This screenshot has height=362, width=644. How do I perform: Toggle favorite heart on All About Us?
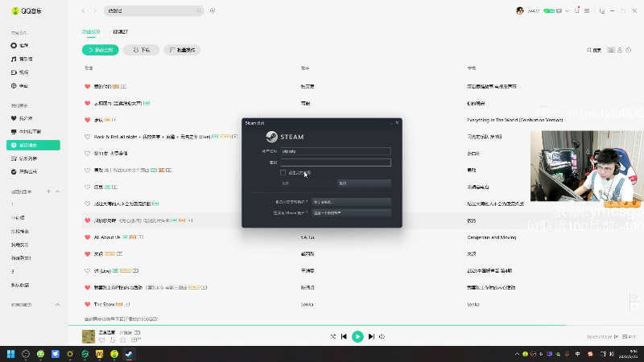[87, 237]
